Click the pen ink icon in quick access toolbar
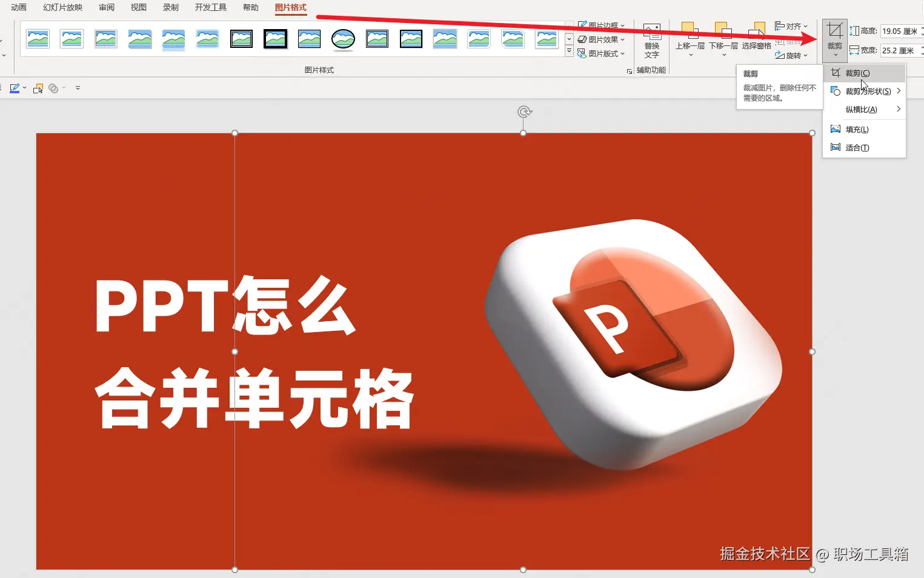Screen dimensions: 924x578 (x=15, y=88)
